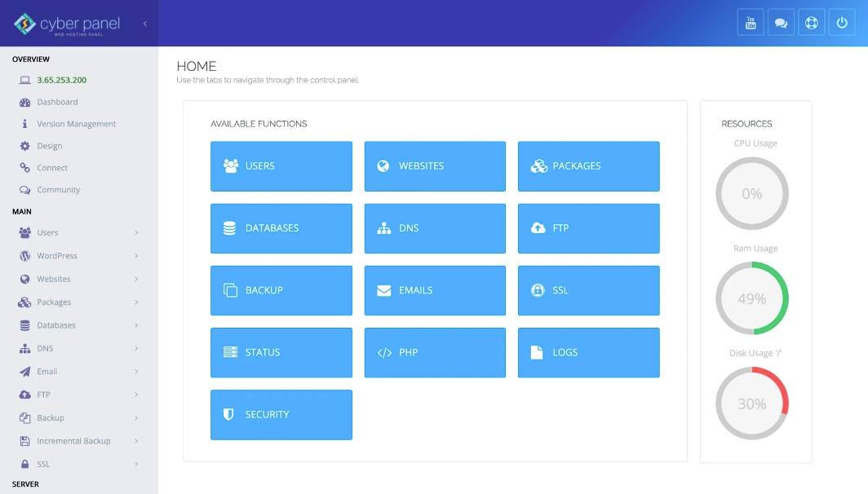Collapse sidebar using the left chevron arrow

[145, 24]
